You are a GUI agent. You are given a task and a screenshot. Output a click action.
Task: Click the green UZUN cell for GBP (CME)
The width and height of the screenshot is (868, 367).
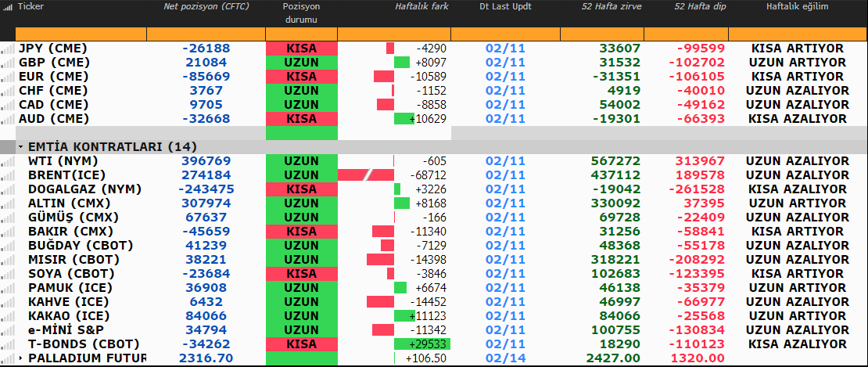(301, 63)
